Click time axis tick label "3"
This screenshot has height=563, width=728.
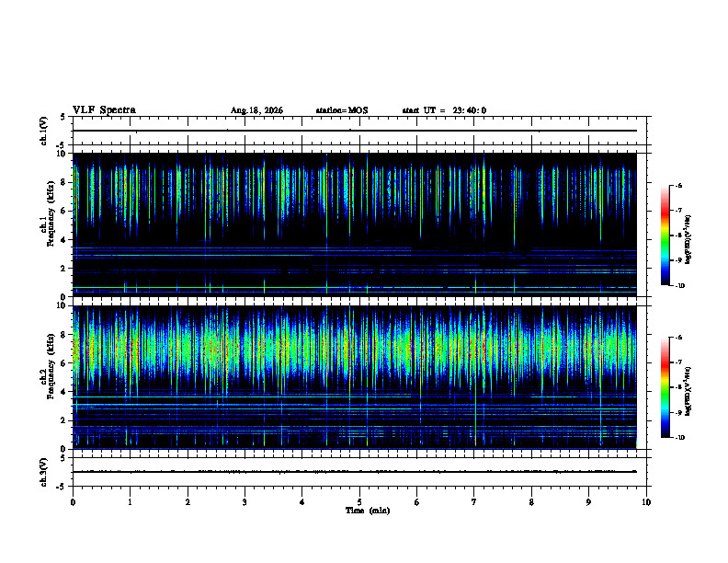[245, 502]
